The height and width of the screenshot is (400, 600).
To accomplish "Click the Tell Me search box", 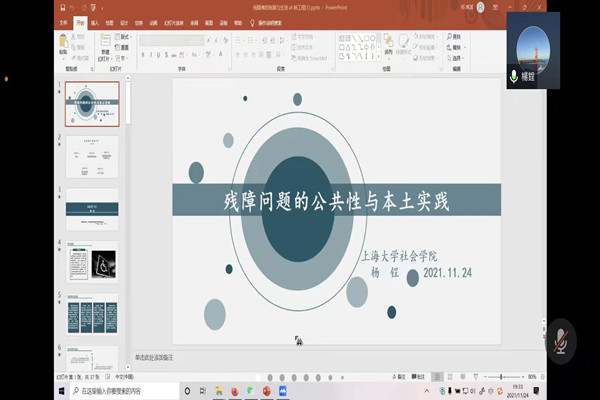I will (252, 19).
